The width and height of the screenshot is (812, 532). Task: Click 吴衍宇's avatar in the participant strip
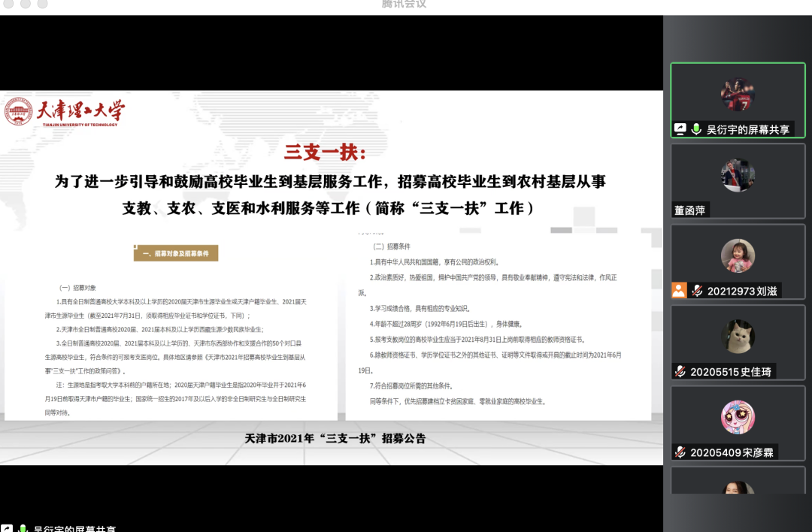point(737,94)
